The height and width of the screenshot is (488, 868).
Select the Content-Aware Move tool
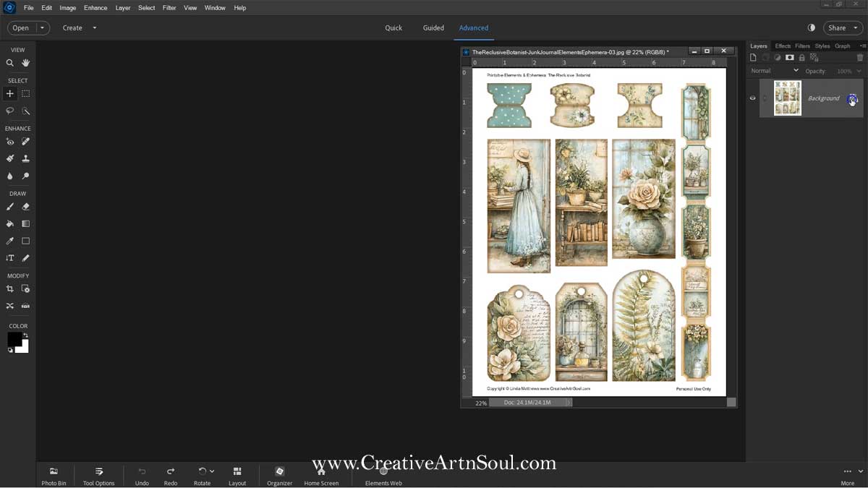point(10,306)
